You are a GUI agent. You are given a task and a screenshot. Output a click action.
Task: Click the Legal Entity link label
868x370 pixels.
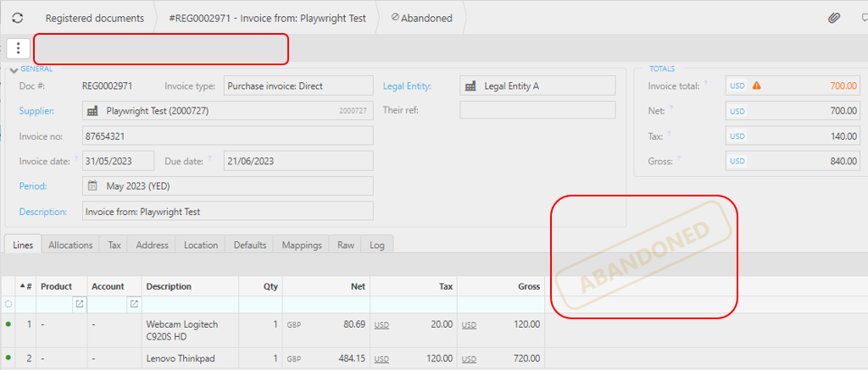tap(407, 86)
